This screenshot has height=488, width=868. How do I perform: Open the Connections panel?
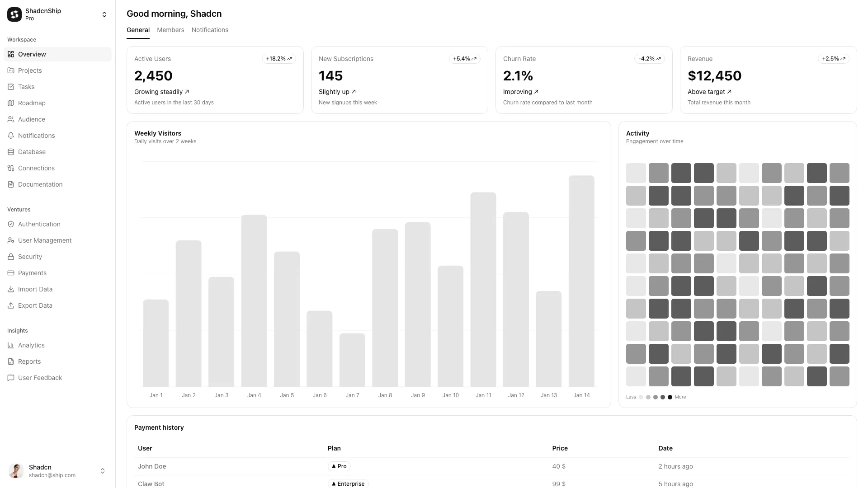[x=36, y=168]
